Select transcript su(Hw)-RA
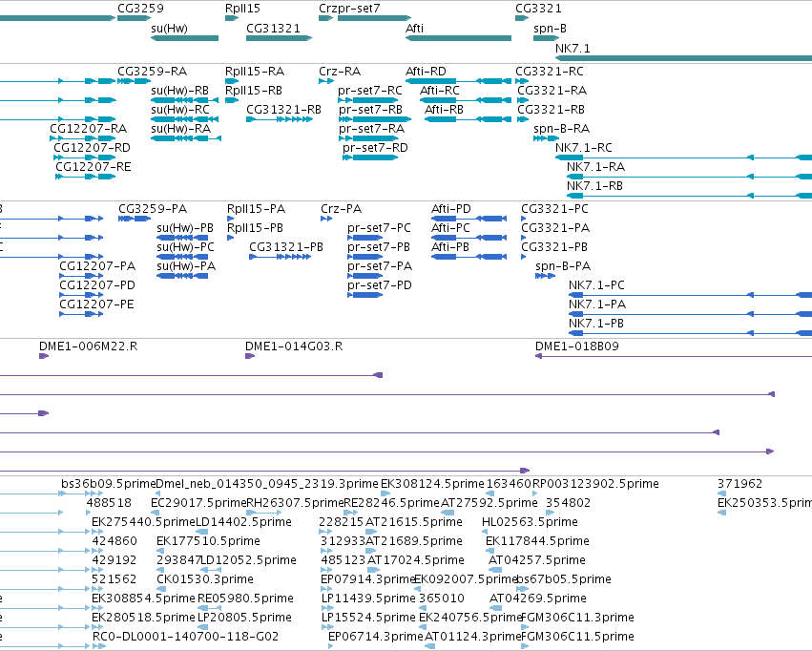 (x=186, y=138)
